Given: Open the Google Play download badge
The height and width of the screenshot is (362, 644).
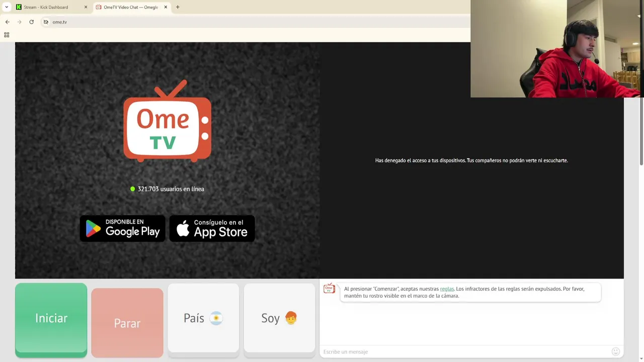Looking at the screenshot, I should (122, 228).
